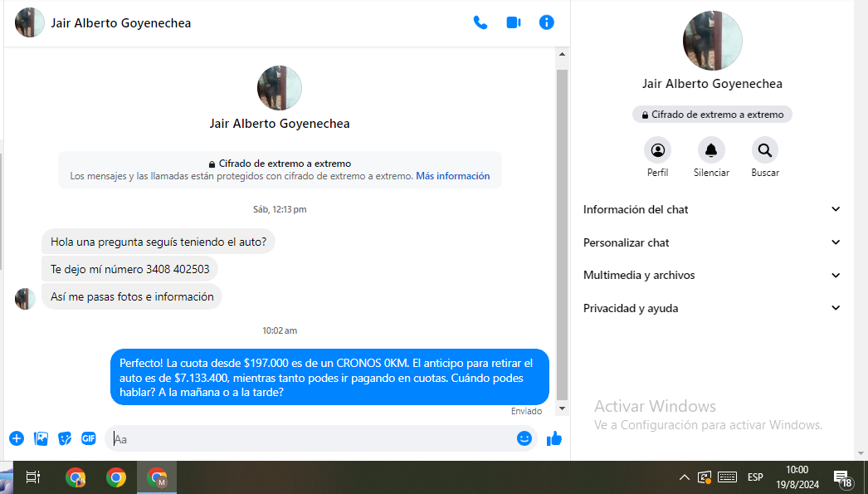Open more actions with the plus icon
868x494 pixels.
17,438
